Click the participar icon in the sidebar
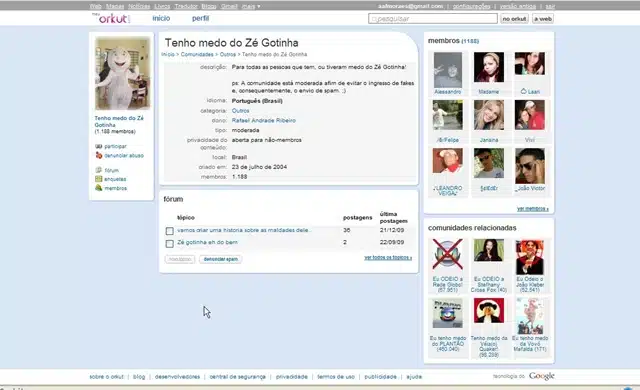The height and width of the screenshot is (390, 640). 98,146
